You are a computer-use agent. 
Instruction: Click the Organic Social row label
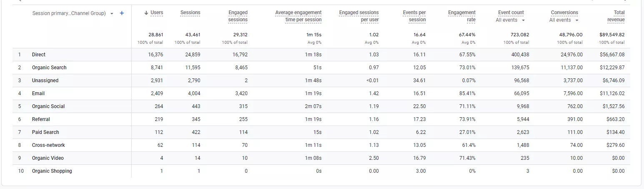[48, 106]
